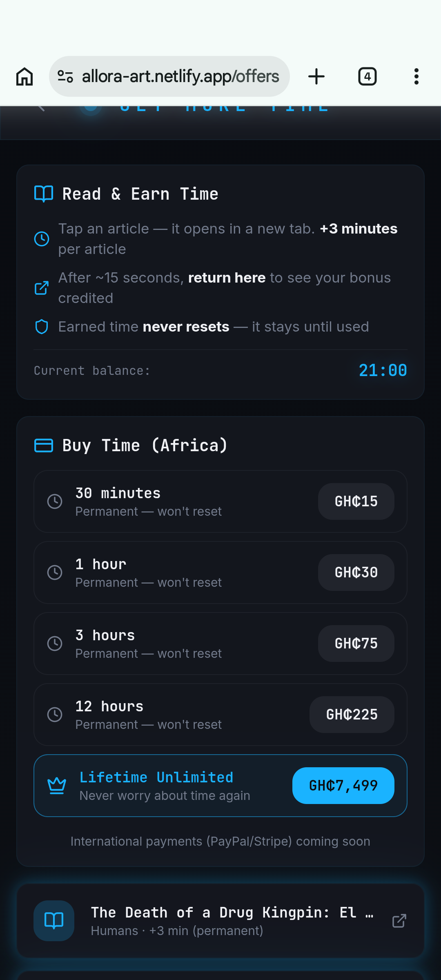Open the tab switcher showing 4 tabs
Screen dimensions: 441x980
(x=367, y=76)
